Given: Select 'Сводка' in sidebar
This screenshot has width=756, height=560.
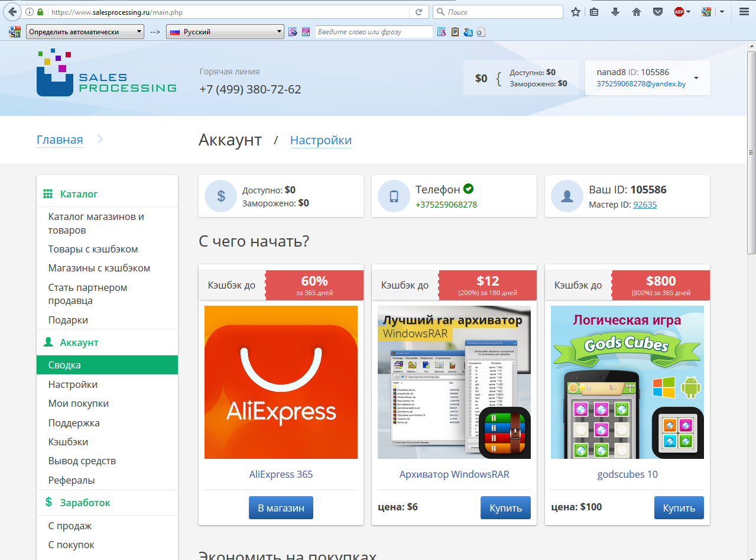Looking at the screenshot, I should pos(107,365).
